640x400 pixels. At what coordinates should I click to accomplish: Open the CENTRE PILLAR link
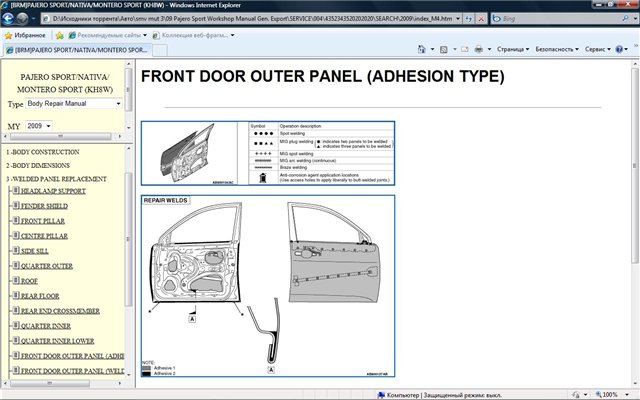coord(44,236)
